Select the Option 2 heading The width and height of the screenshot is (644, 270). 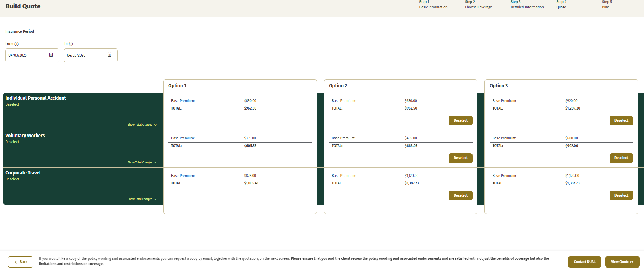[338, 86]
